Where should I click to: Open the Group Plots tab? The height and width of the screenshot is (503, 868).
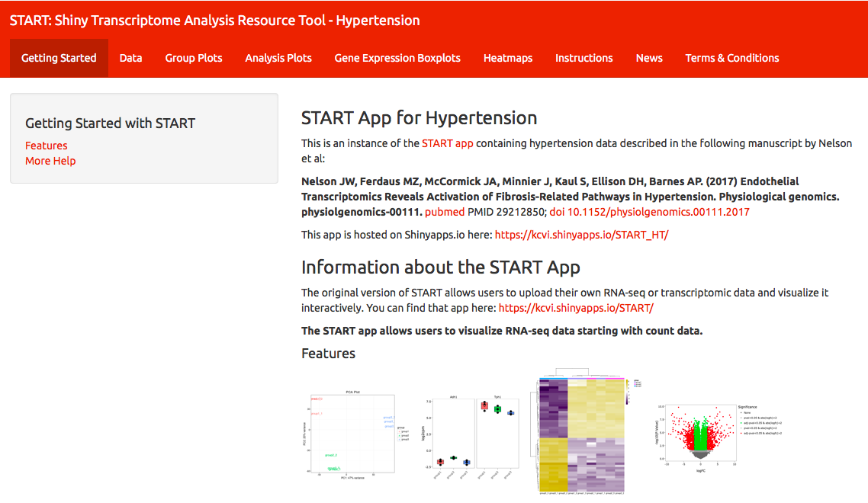(194, 58)
